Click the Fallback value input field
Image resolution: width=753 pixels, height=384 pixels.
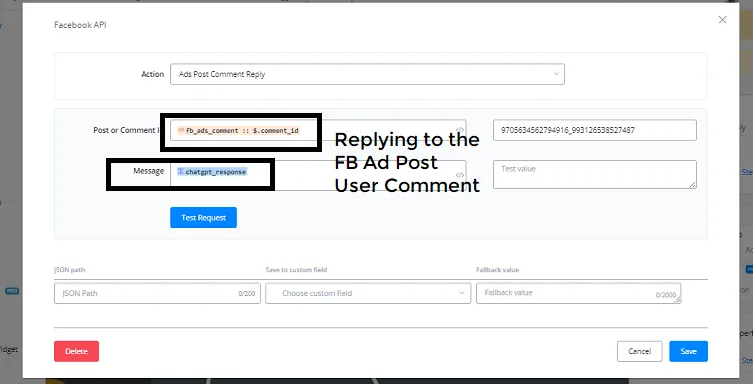(x=578, y=293)
